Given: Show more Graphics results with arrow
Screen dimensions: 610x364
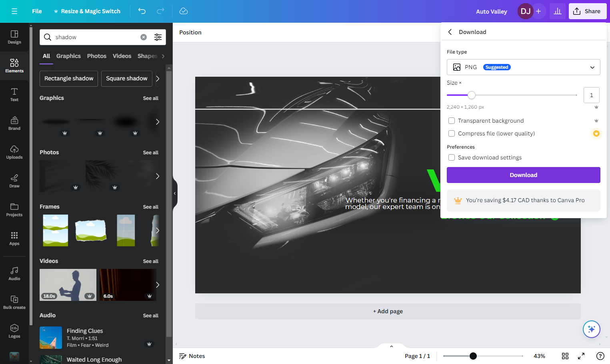Looking at the screenshot, I should pos(158,122).
